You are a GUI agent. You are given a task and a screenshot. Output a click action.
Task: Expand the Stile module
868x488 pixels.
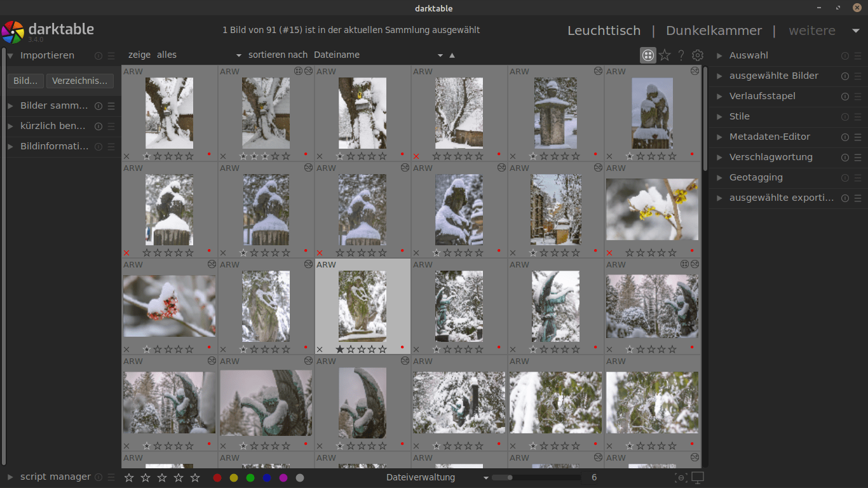(x=719, y=117)
